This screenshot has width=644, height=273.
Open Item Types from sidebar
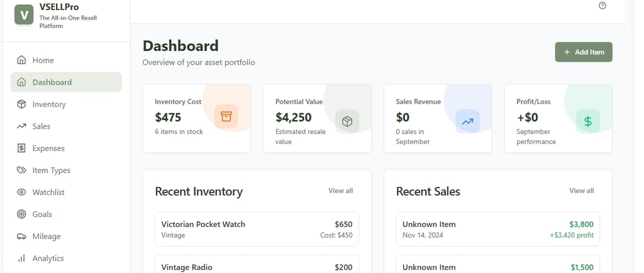(51, 170)
